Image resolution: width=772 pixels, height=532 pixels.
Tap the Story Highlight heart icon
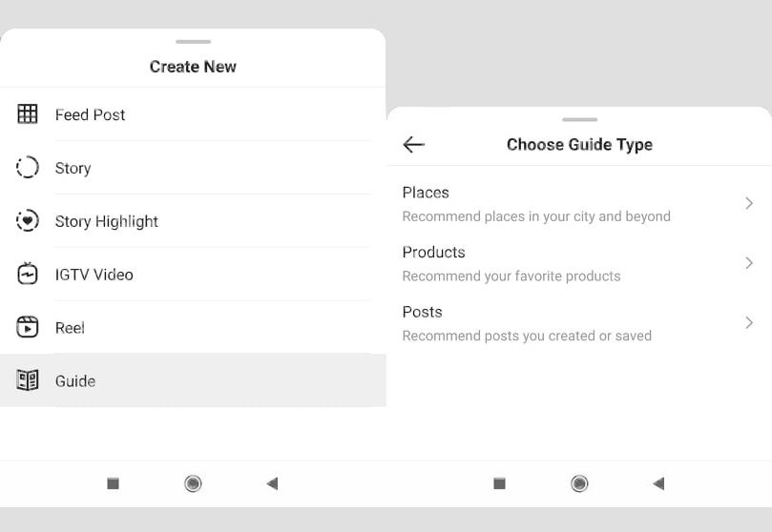28,220
